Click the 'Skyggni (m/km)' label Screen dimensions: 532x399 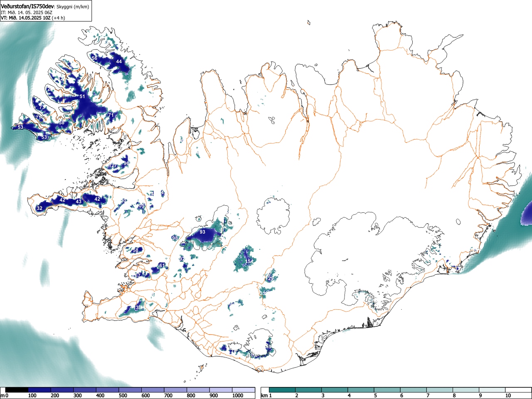73,7
